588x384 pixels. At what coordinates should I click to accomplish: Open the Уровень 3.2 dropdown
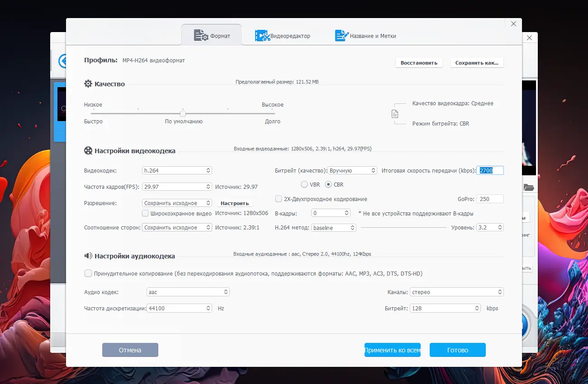pos(490,228)
